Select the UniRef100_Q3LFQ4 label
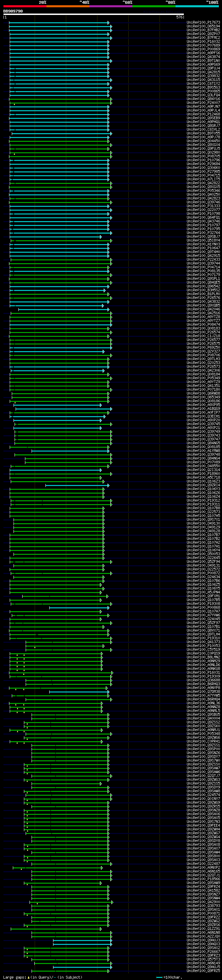This screenshot has height=980, width=222. [x=203, y=95]
